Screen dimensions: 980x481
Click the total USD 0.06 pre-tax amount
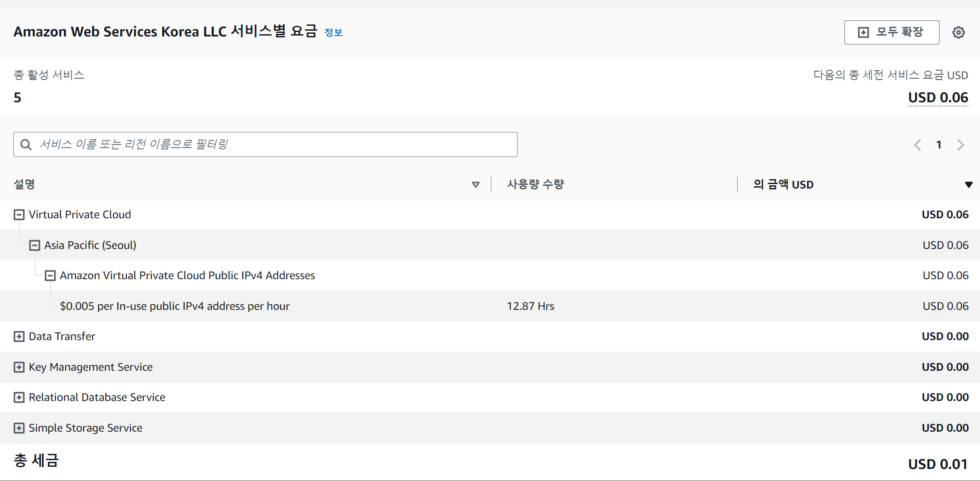[938, 97]
